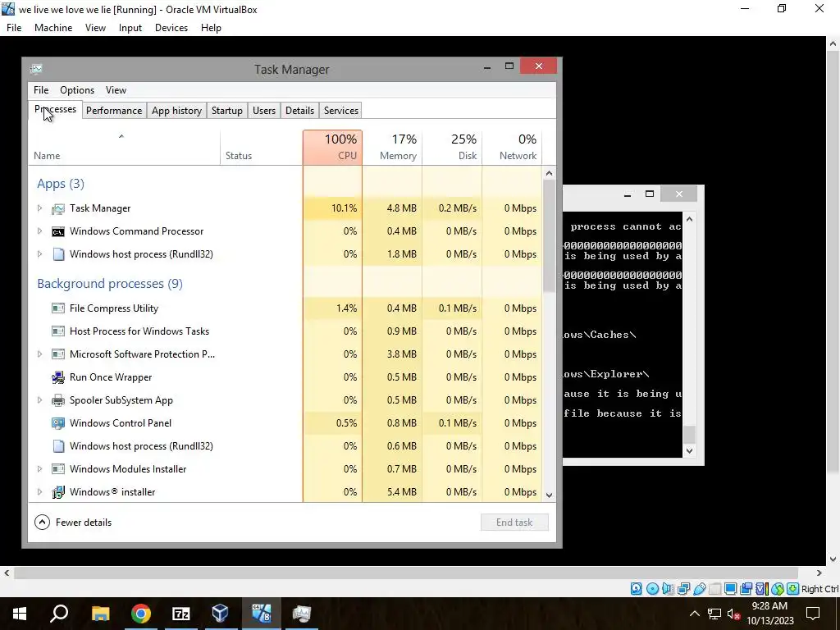Image resolution: width=840 pixels, height=630 pixels.
Task: Click VirtualBox hard disk activity status icon
Action: [636, 589]
